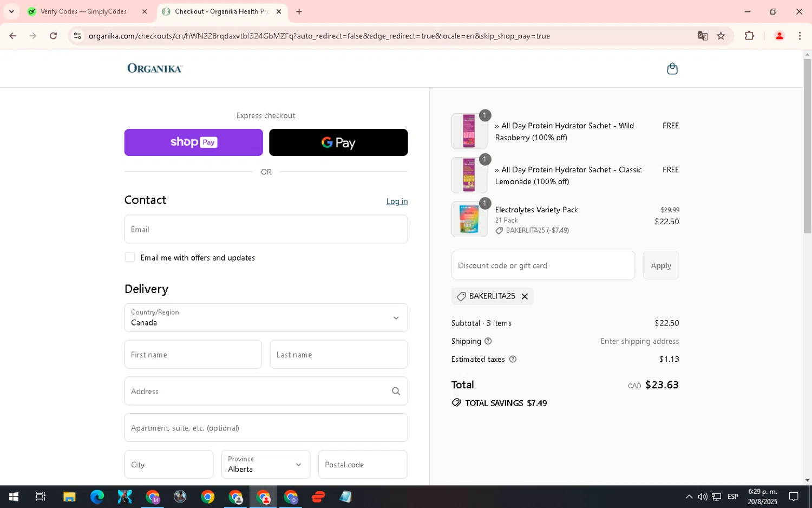Remove the BAKERLITA25 discount code
This screenshot has width=812, height=508.
tap(525, 296)
